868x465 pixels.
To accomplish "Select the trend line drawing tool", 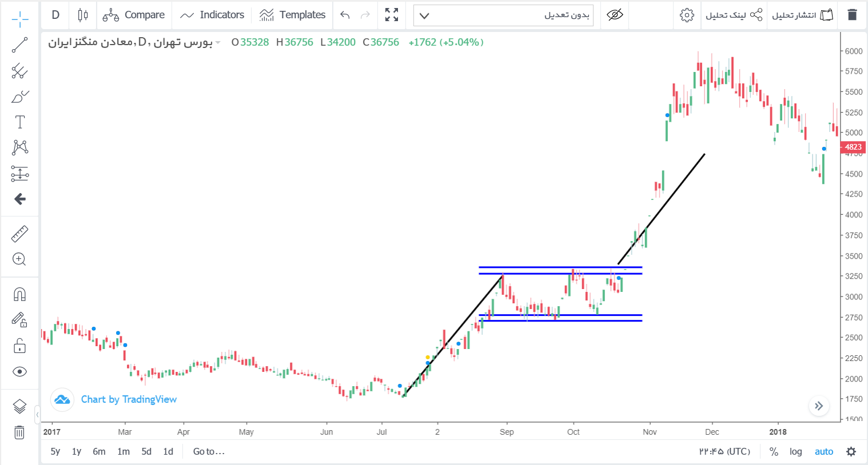I will point(19,45).
